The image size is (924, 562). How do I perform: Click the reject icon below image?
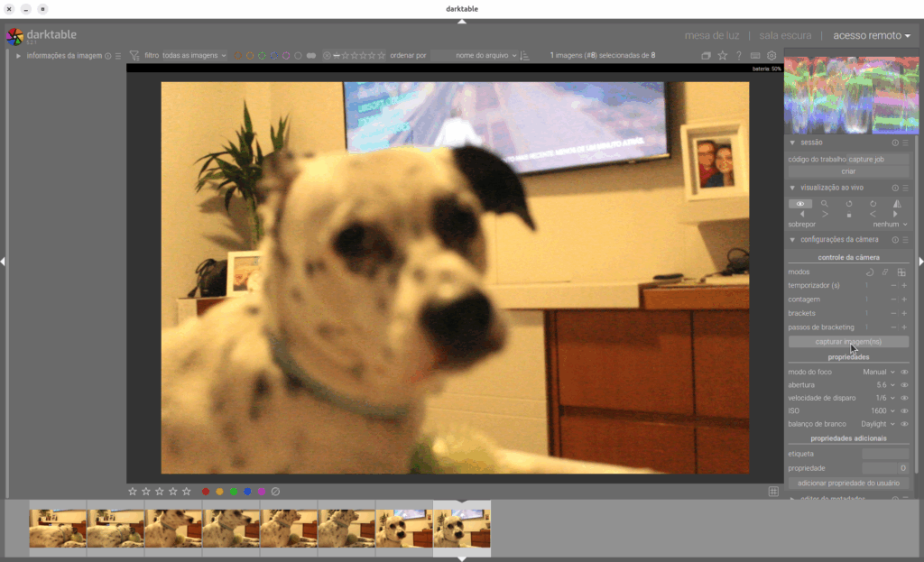pyautogui.click(x=276, y=492)
